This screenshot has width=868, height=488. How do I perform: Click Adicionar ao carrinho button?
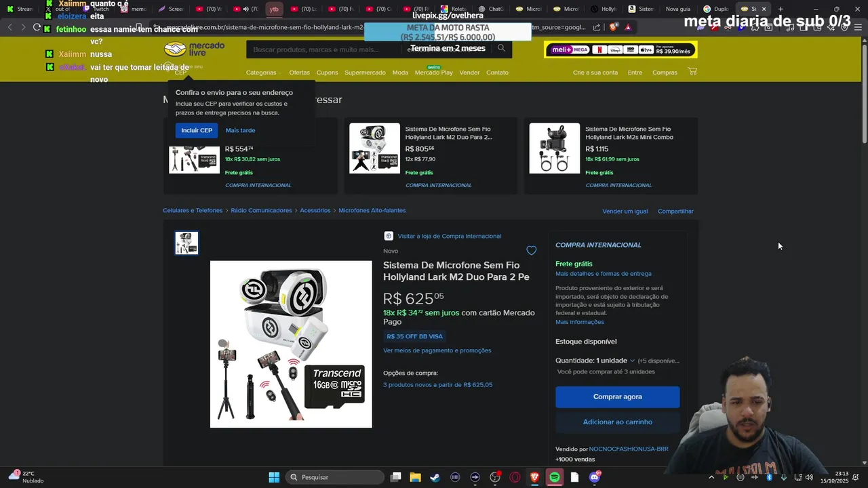coord(617,422)
